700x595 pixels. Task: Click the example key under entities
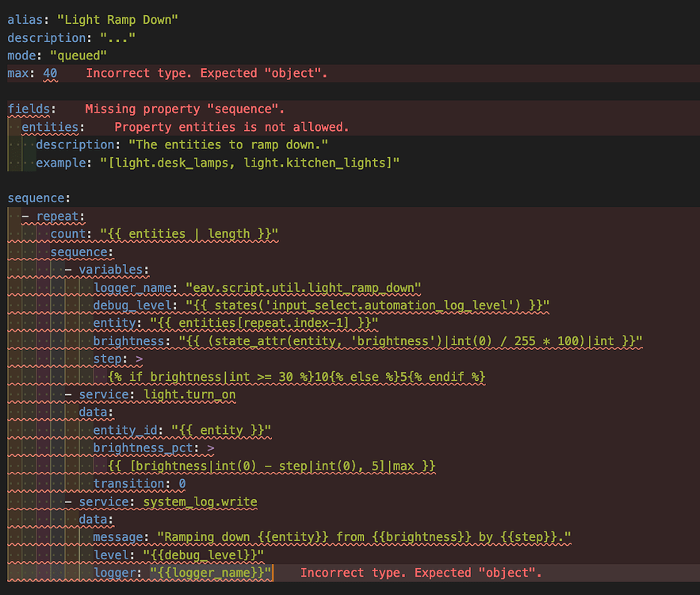61,163
